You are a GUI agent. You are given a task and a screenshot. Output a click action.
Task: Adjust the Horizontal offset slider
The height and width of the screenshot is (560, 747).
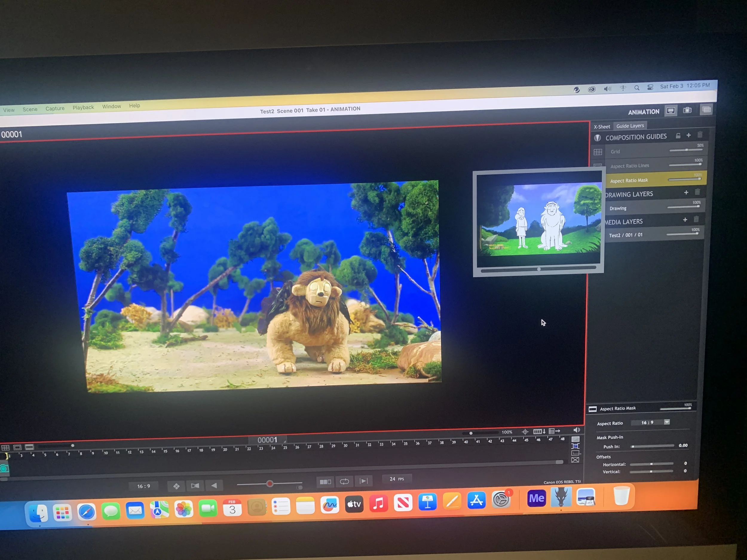[x=652, y=464]
